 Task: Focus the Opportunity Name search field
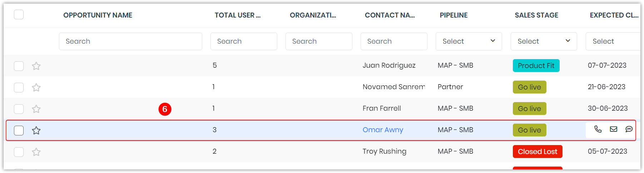(130, 41)
